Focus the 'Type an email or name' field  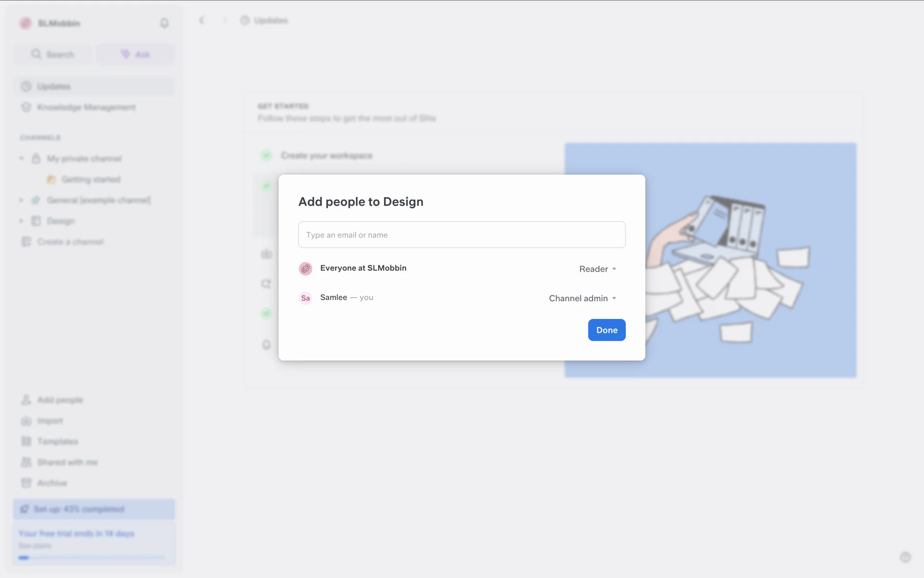(462, 235)
